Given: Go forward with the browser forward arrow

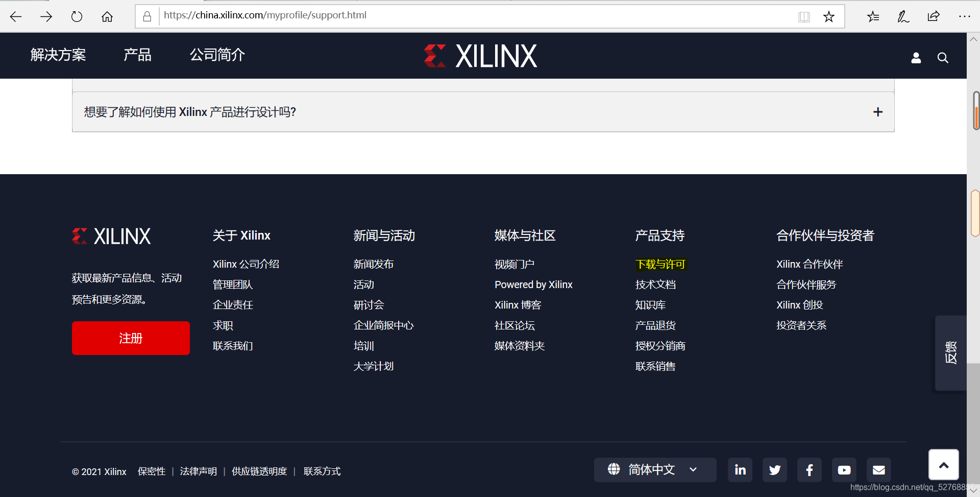Looking at the screenshot, I should coord(46,17).
